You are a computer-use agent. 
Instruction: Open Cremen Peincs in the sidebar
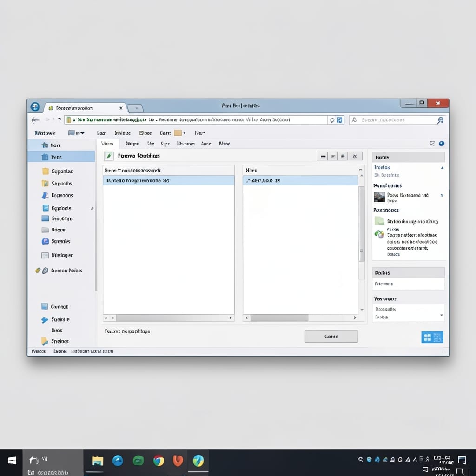point(66,271)
